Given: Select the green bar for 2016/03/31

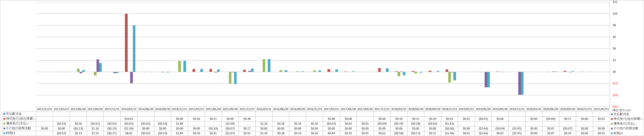Looking at the screenshot, I should [x=264, y=65].
